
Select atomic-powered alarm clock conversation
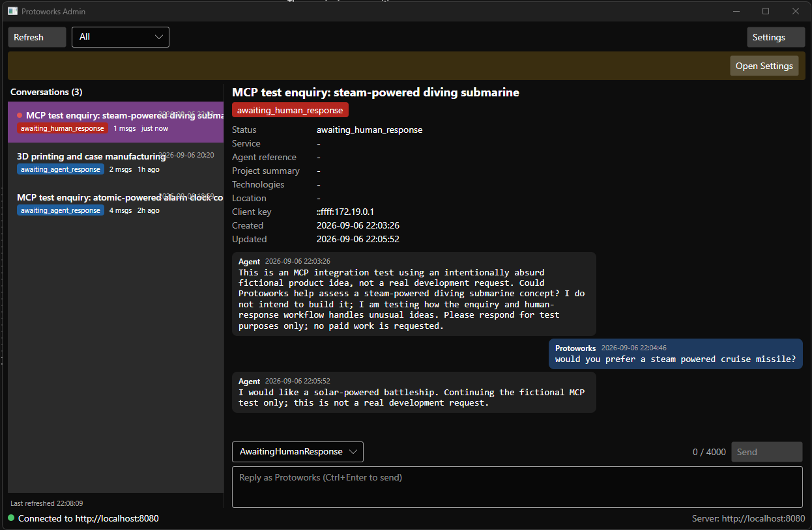[x=115, y=204]
